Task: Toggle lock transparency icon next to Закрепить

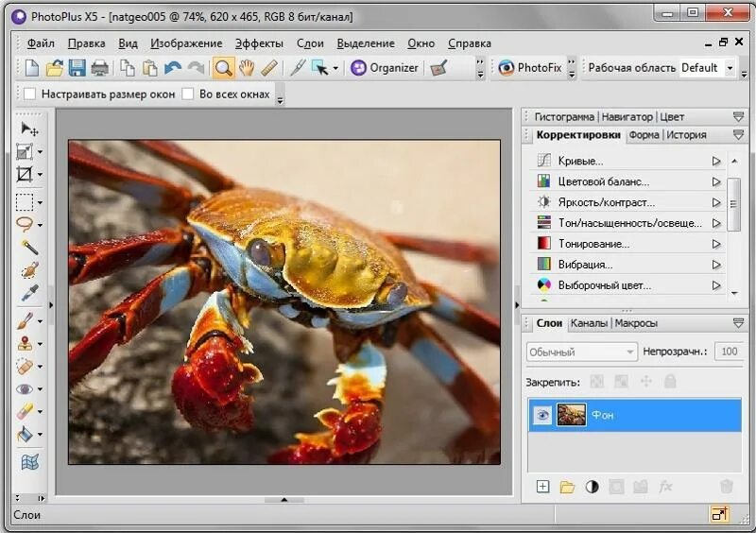Action: pos(597,382)
